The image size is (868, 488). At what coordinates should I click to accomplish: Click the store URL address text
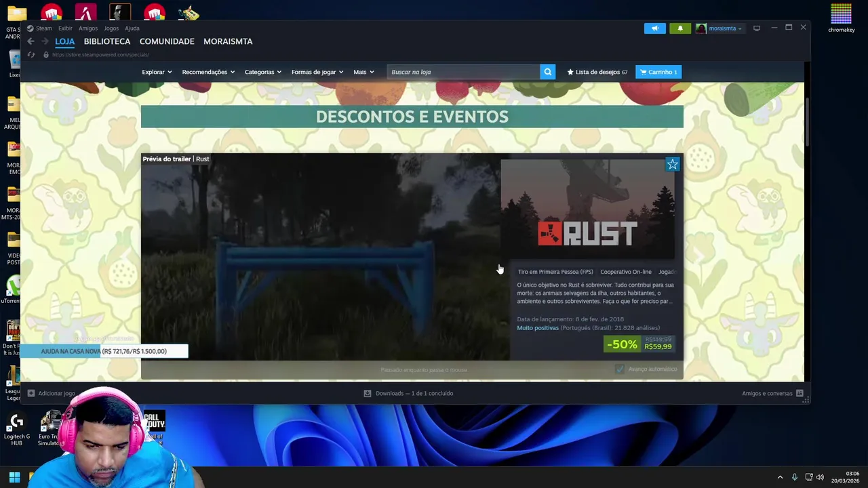pos(100,54)
